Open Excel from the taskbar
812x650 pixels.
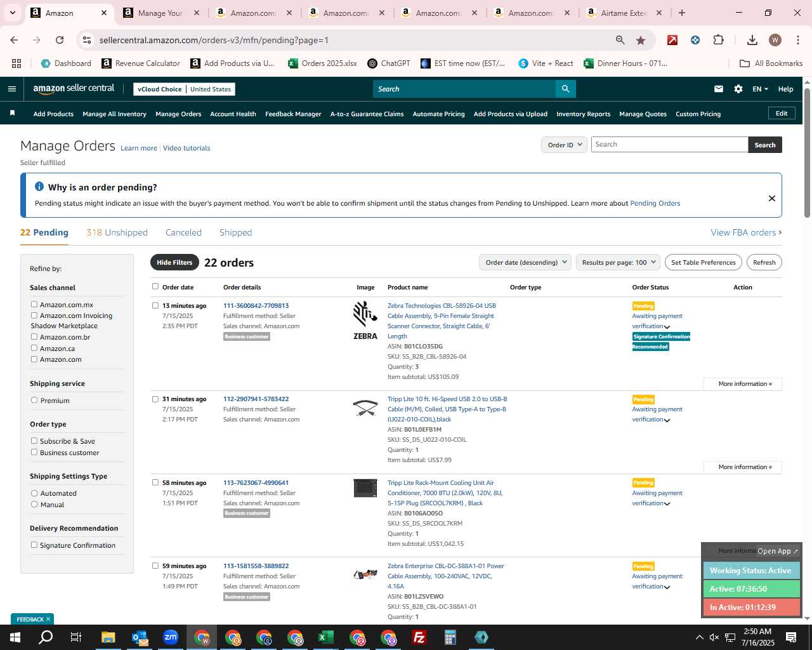(326, 637)
